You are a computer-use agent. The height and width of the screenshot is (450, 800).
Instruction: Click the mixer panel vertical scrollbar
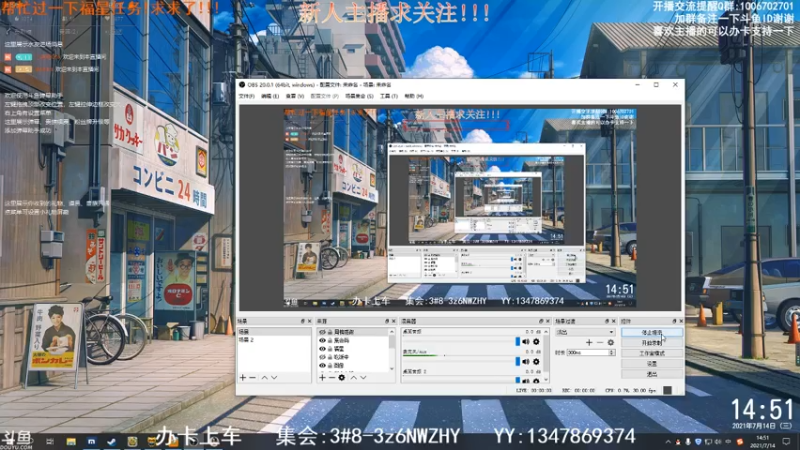(546, 356)
